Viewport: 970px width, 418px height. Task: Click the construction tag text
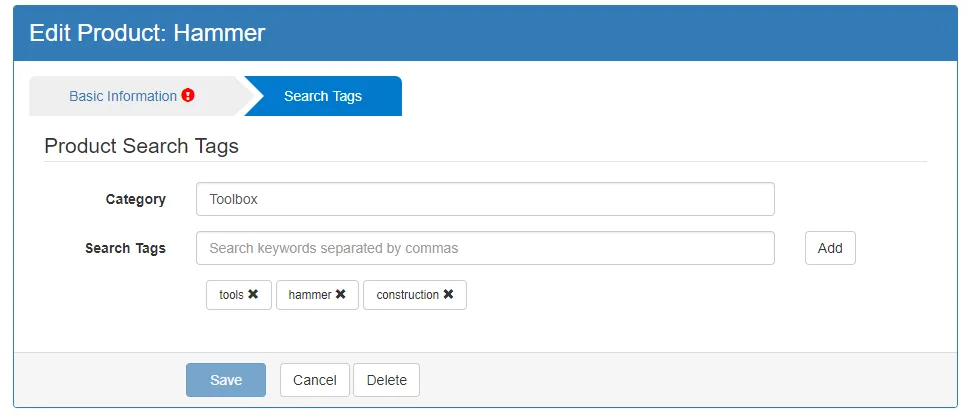407,295
